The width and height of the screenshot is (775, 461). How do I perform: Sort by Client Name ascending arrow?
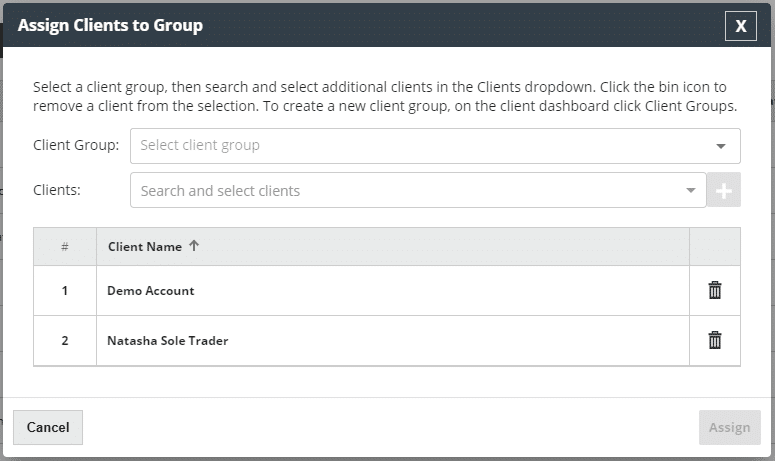click(194, 246)
